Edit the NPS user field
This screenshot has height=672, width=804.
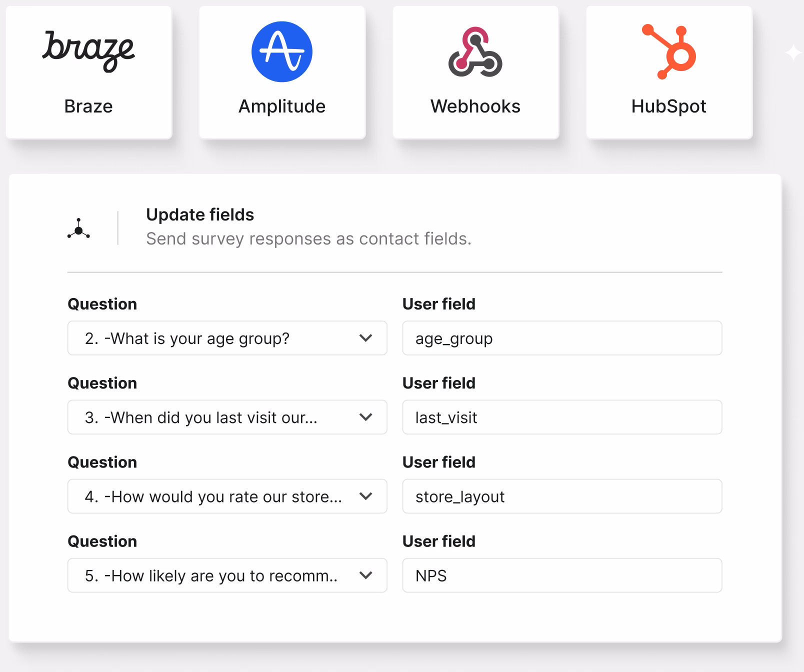(562, 575)
